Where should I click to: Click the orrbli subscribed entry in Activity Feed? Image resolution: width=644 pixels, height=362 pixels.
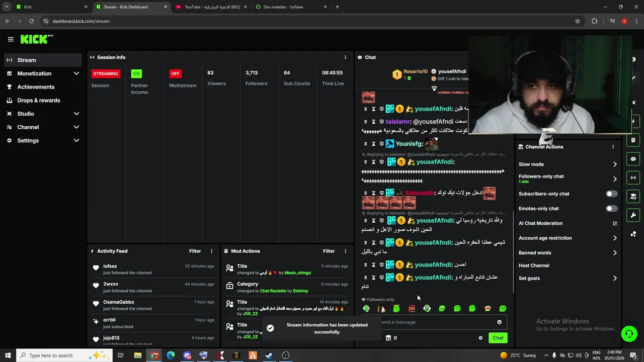(153, 323)
